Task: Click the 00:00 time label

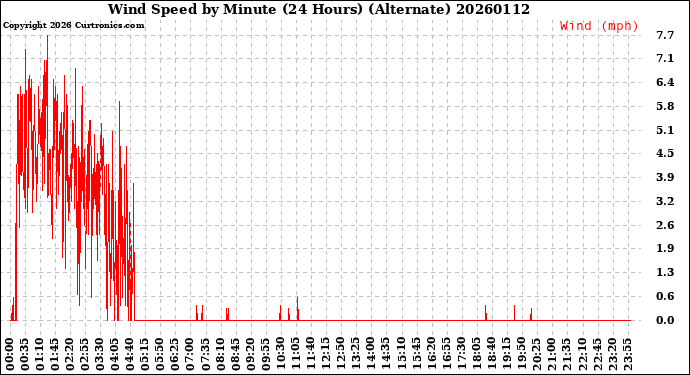Action: (10, 354)
